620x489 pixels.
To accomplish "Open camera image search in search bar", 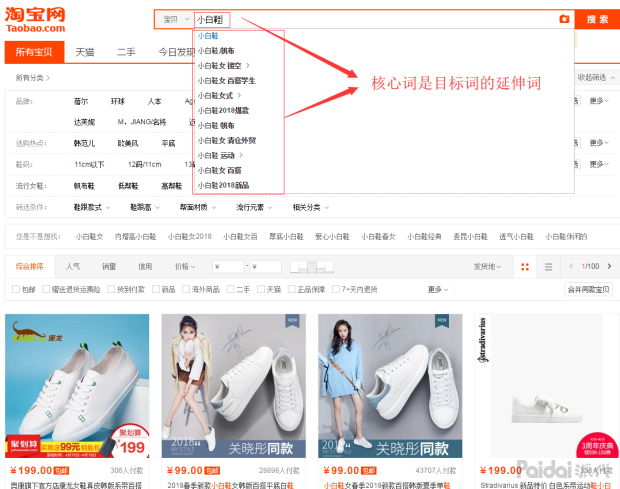I will tap(564, 19).
